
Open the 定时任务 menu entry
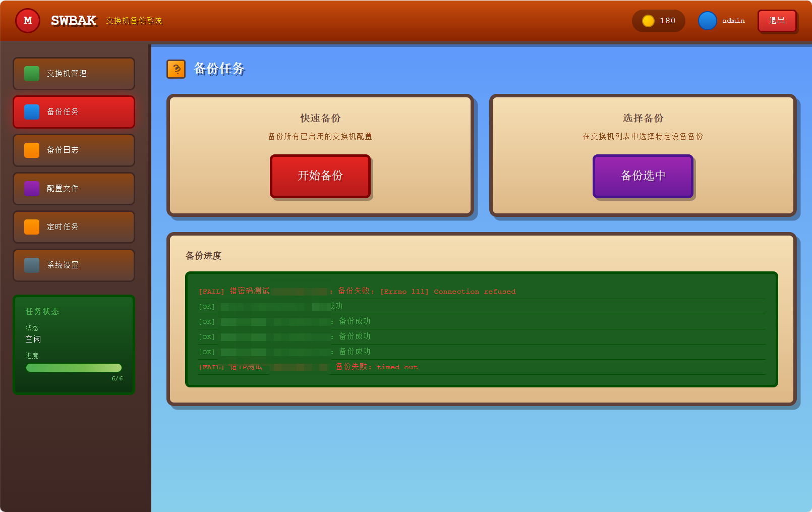pyautogui.click(x=74, y=227)
